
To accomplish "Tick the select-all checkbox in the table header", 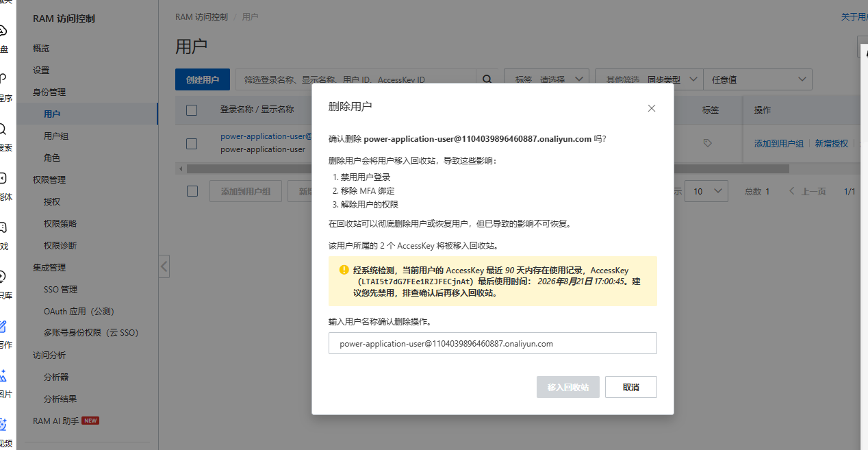I will [192, 110].
